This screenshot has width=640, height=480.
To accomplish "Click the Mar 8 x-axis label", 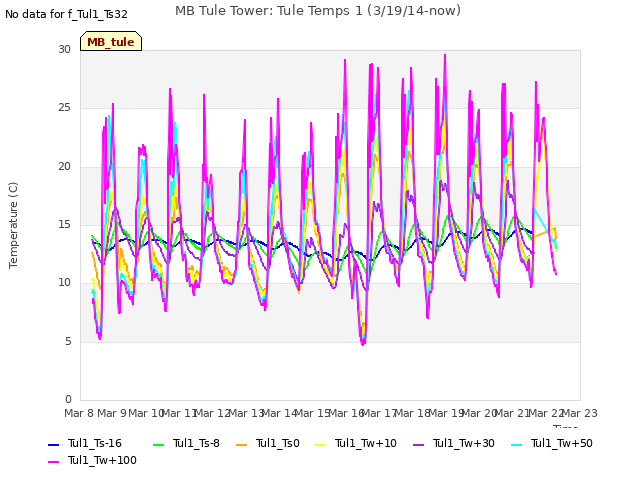I will pos(79,413).
